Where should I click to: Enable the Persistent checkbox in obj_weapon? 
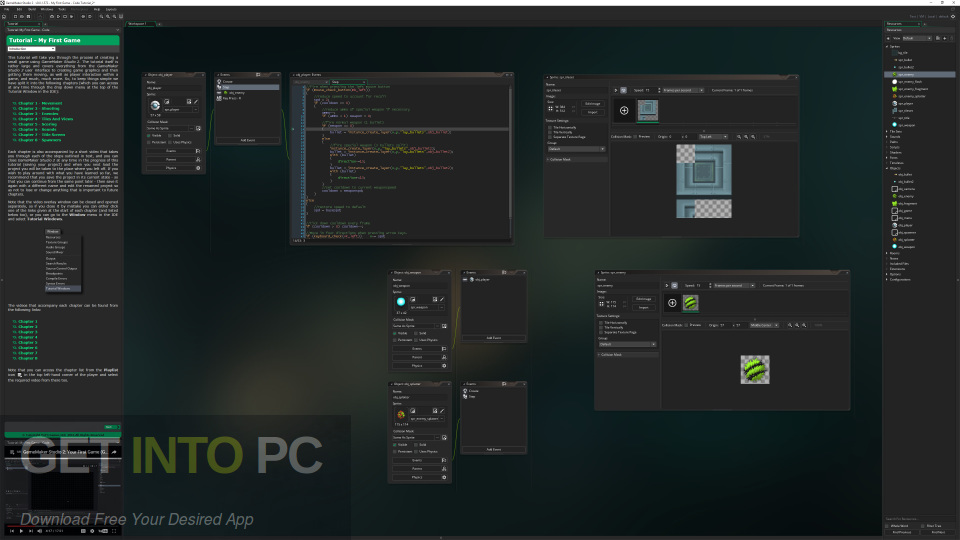point(395,340)
